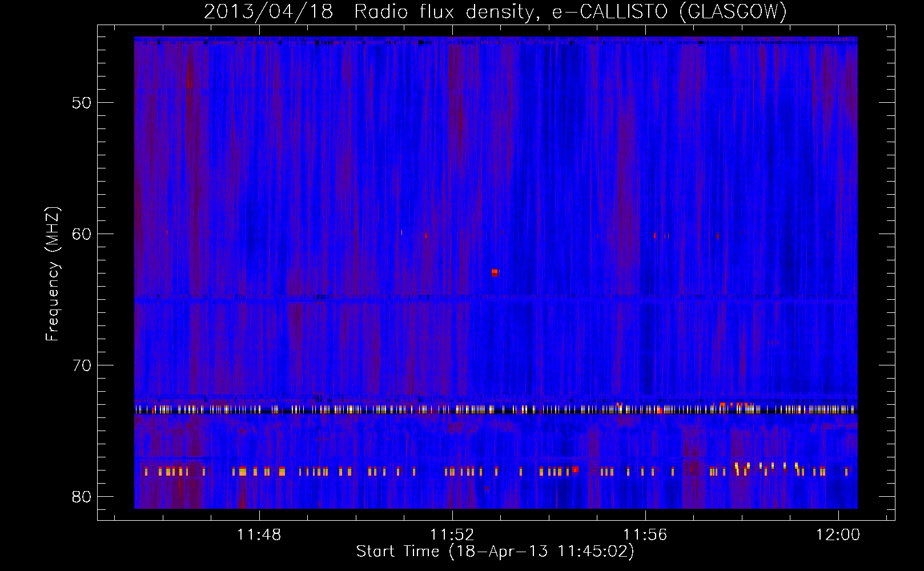Image resolution: width=924 pixels, height=571 pixels.
Task: Click the 11:56 time tick label
Action: click(x=645, y=535)
